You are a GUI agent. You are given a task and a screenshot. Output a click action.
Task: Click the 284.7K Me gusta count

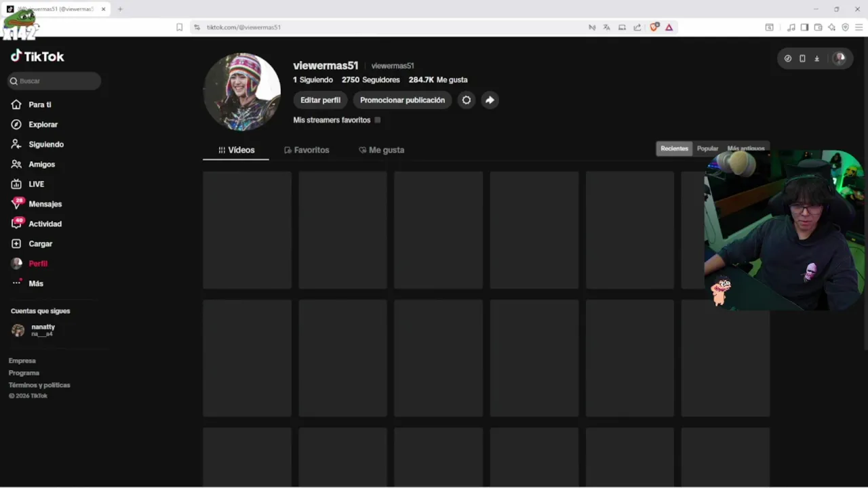click(x=438, y=80)
